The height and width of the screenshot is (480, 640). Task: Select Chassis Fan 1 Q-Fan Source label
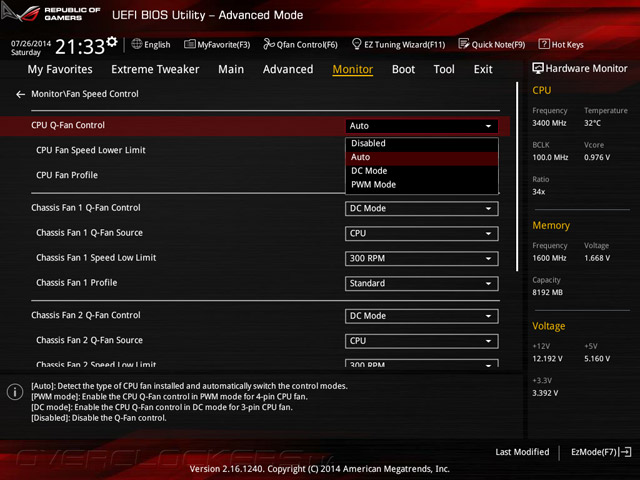[89, 233]
